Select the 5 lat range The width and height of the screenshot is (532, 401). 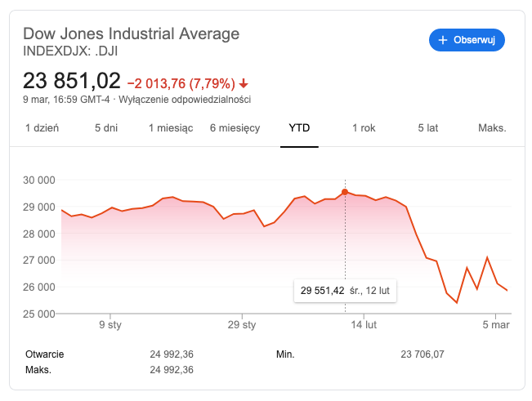click(x=428, y=127)
